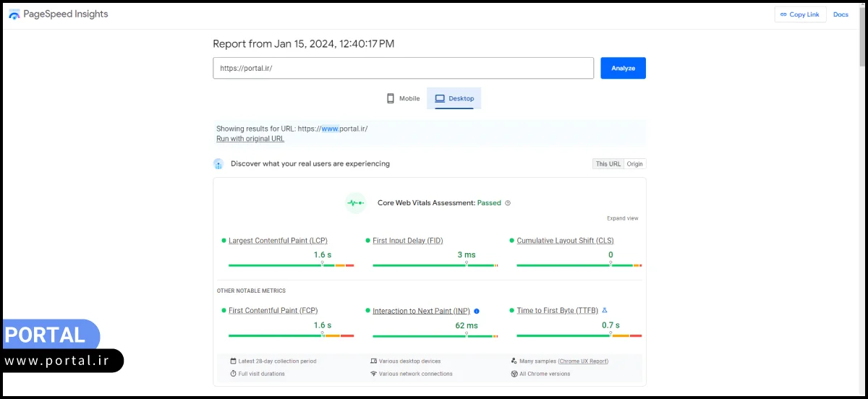Viewport: 868px width, 399px height.
Task: Click the blue info icon next to INP
Action: coord(477,311)
